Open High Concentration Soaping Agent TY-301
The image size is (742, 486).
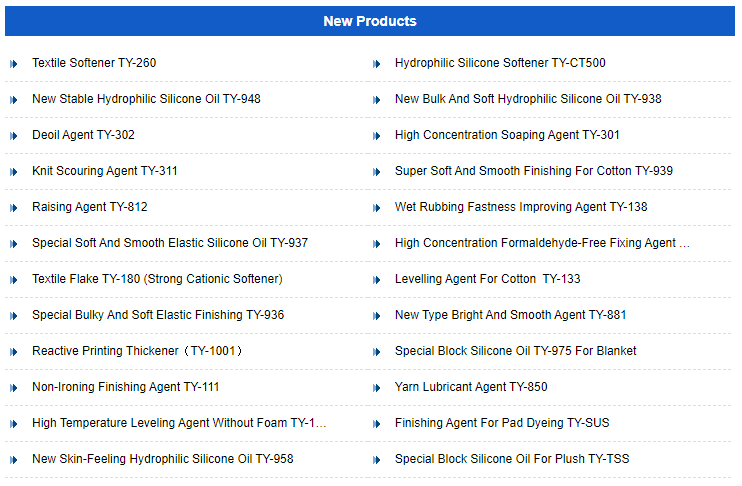click(x=507, y=135)
